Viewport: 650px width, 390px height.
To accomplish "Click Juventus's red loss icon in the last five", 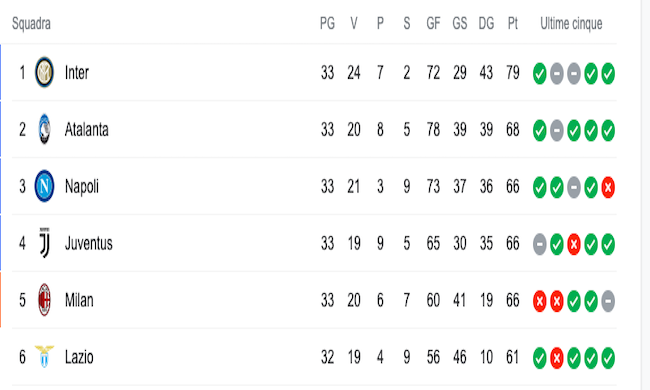I will pyautogui.click(x=574, y=244).
